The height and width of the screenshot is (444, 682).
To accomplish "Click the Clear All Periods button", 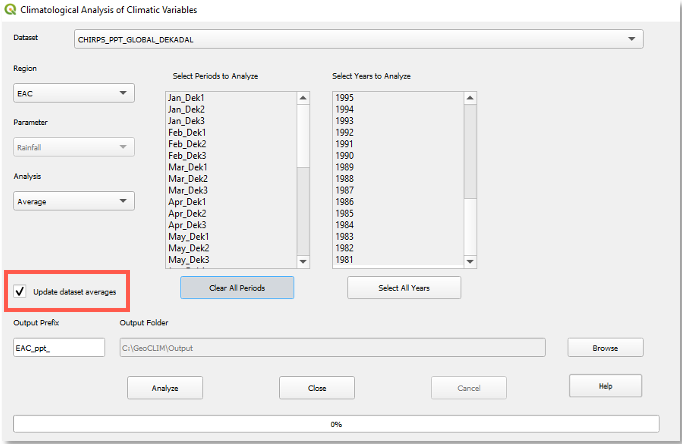I will click(x=237, y=288).
